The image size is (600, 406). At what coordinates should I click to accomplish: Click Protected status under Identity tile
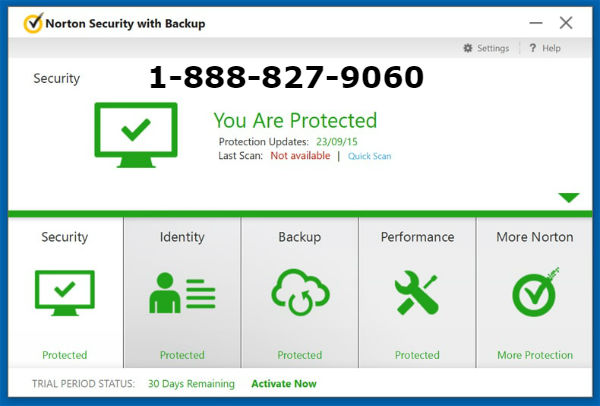click(x=182, y=355)
